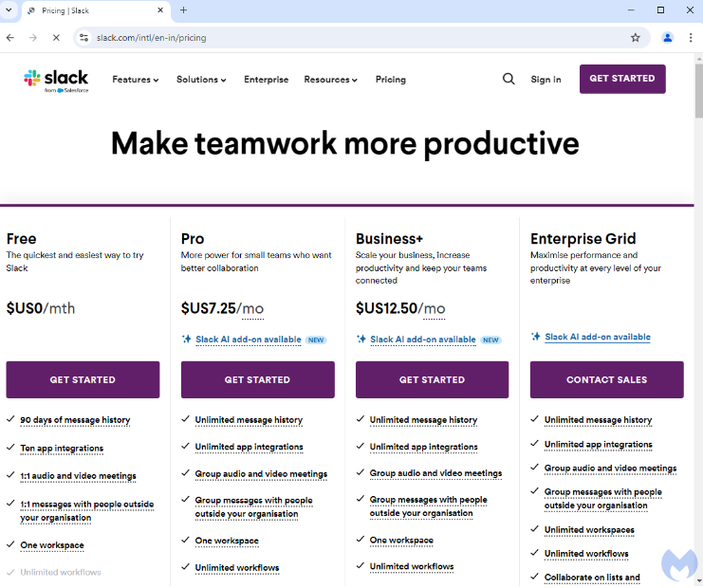The width and height of the screenshot is (703, 588).
Task: Click the $US7.25 Pro price
Action: tap(209, 308)
